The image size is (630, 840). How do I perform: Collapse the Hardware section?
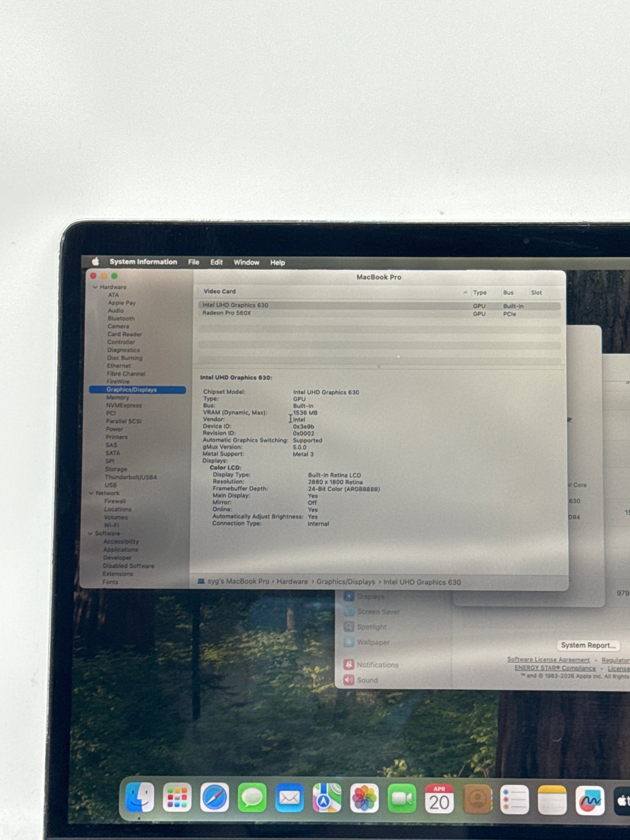click(x=95, y=287)
